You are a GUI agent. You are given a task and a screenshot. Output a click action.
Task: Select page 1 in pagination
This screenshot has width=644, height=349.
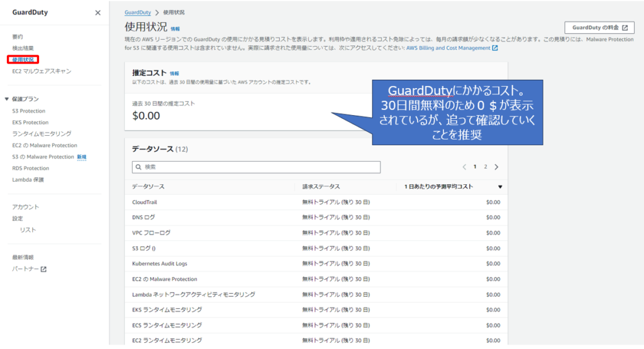click(x=475, y=167)
